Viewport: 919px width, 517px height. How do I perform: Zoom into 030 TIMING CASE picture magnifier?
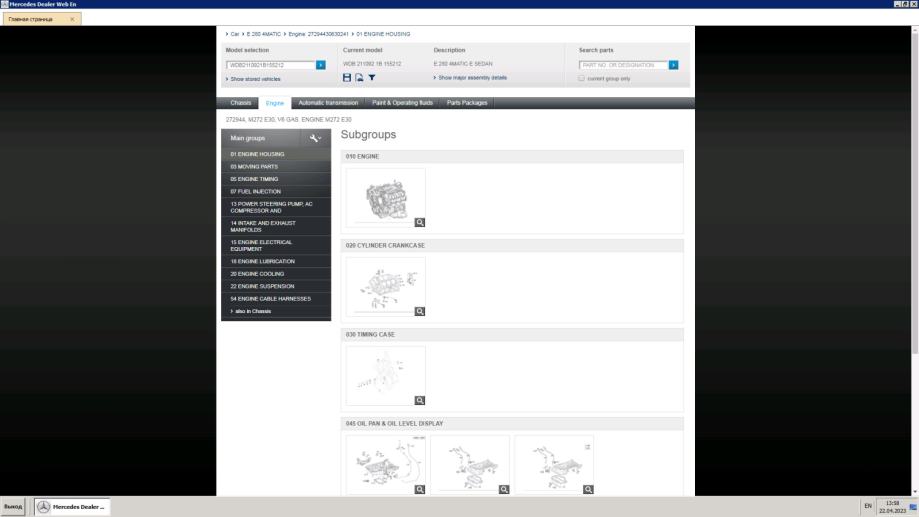tap(420, 400)
